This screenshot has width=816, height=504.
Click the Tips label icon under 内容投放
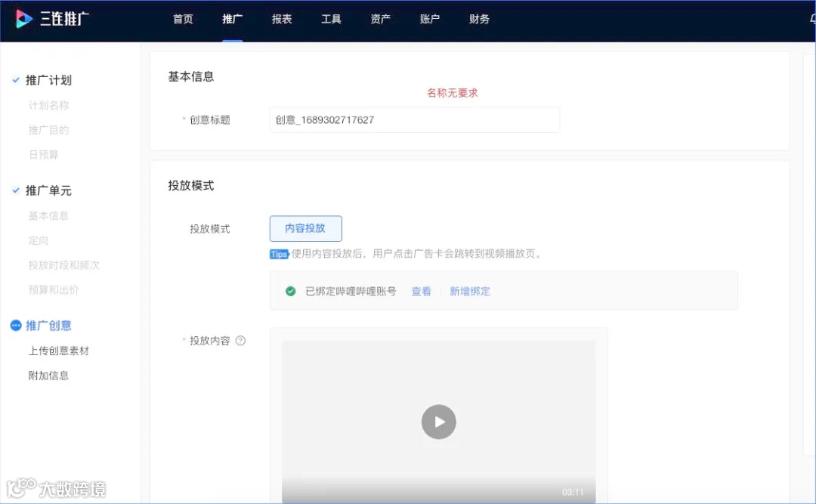[x=279, y=254]
